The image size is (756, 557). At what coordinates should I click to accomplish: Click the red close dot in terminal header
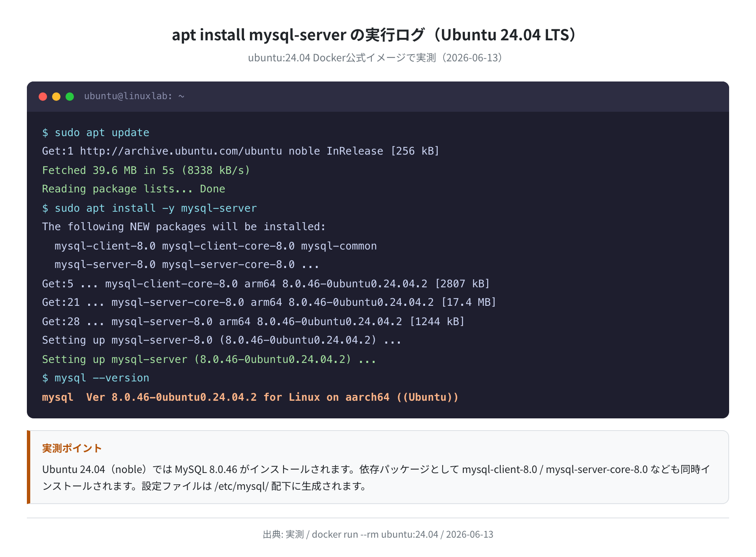click(43, 97)
